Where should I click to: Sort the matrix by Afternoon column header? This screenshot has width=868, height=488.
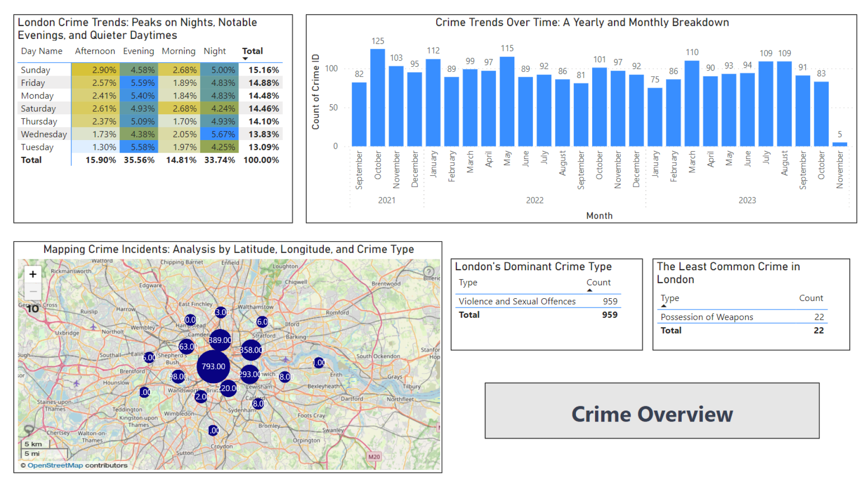[x=95, y=51]
